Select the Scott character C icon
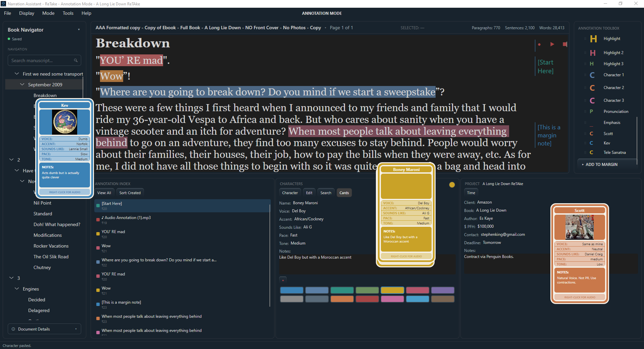This screenshot has height=349, width=644. (591, 134)
